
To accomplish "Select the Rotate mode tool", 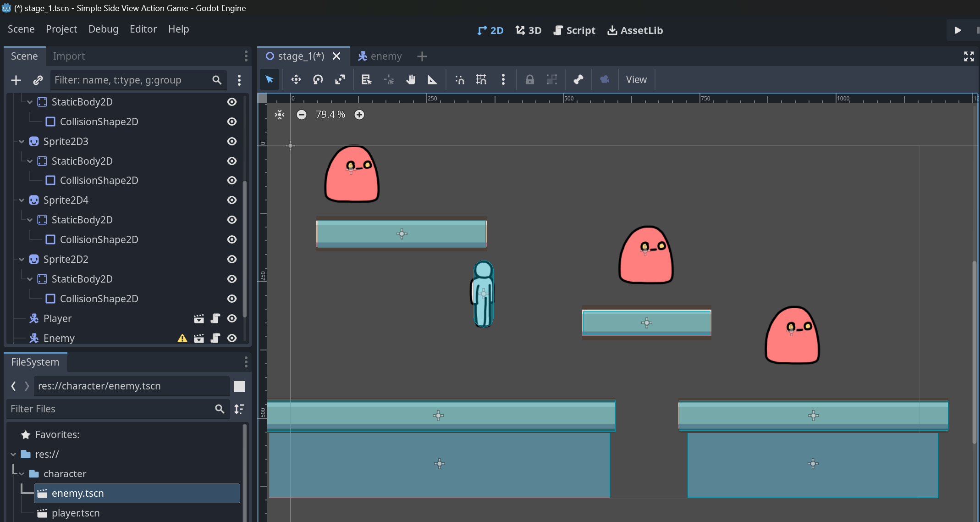I will 318,80.
